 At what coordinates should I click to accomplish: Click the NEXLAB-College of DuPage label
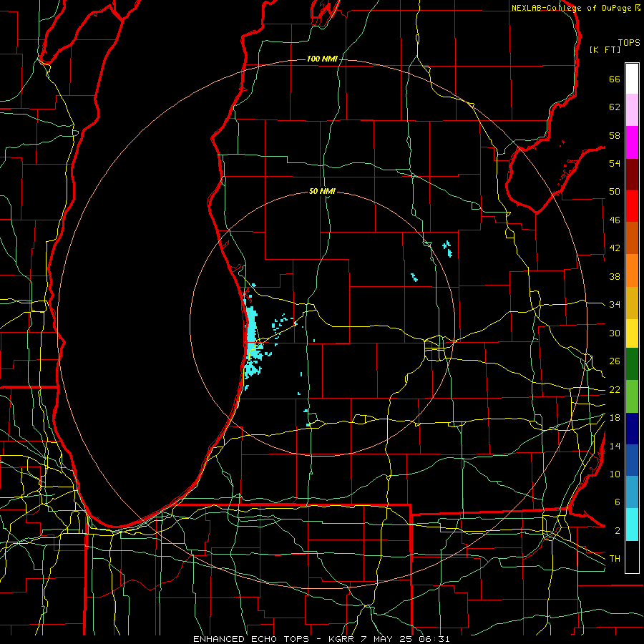tap(571, 8)
